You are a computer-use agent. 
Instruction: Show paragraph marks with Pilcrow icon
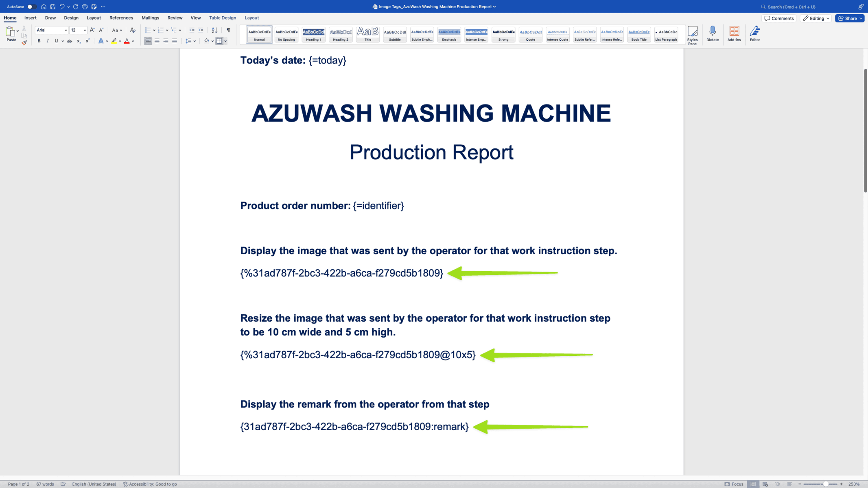click(x=228, y=30)
